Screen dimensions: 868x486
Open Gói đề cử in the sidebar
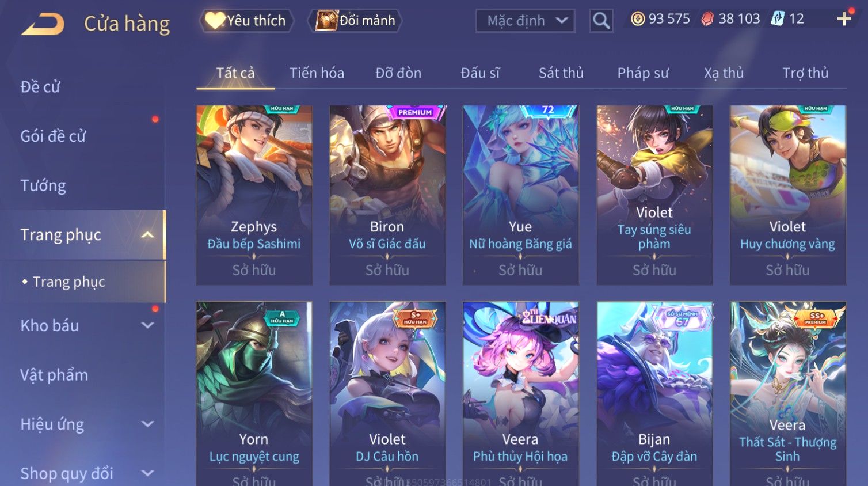(53, 136)
